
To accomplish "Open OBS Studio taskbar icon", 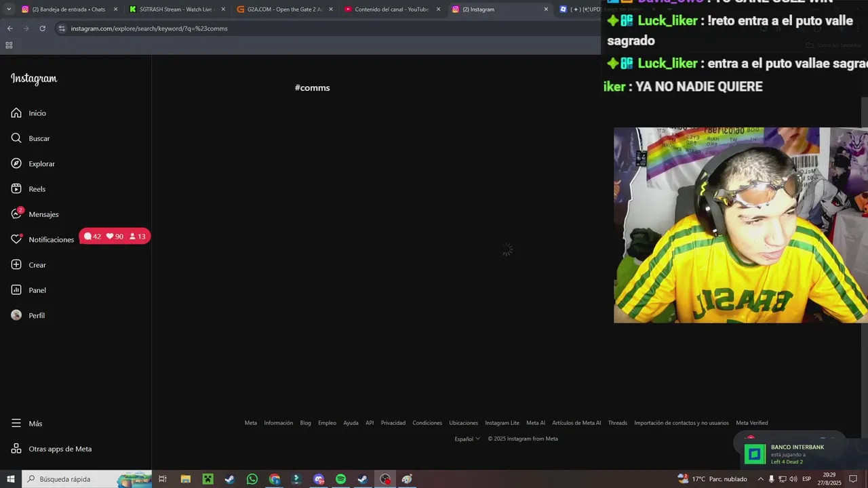I will 385,479.
